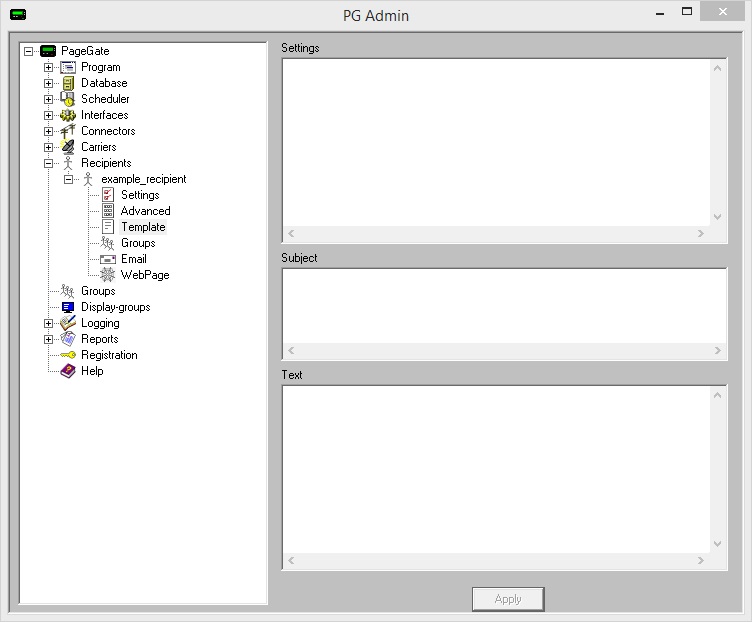Image resolution: width=752 pixels, height=622 pixels.
Task: Click the PG Admin title bar app icon
Action: click(18, 14)
